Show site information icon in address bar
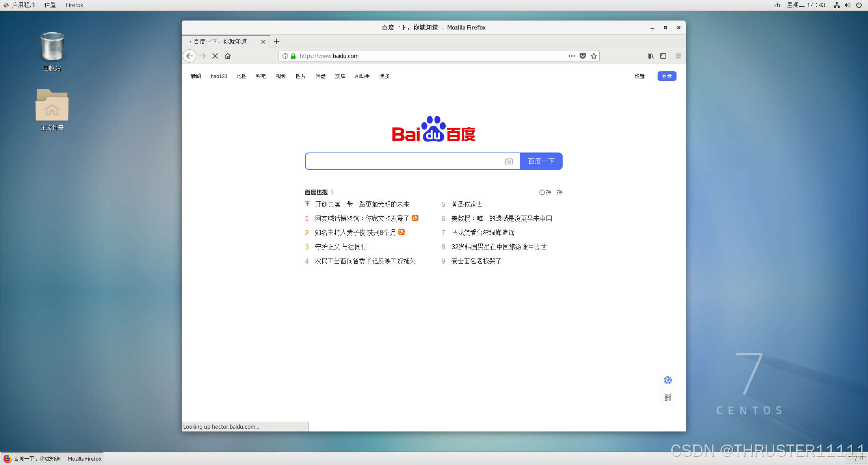 tap(285, 56)
